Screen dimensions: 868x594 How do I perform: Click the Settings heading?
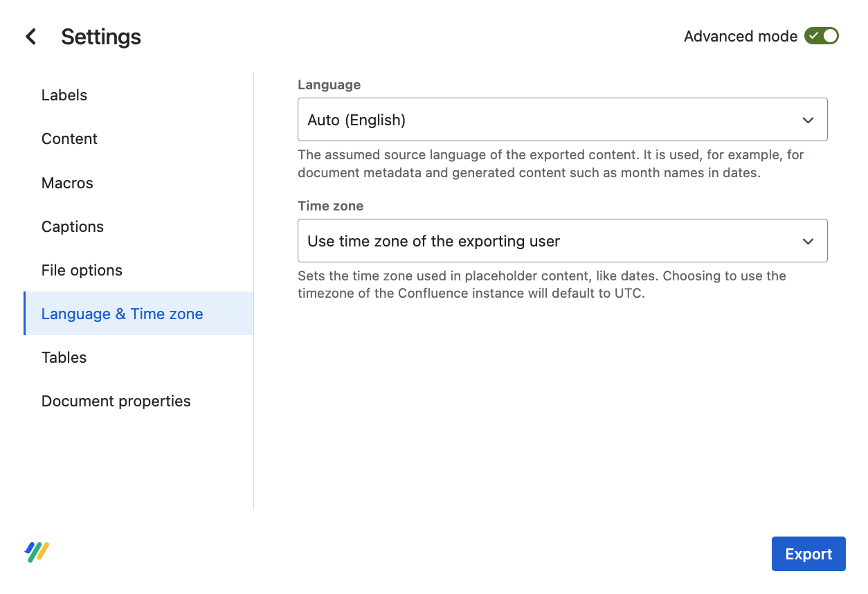[101, 37]
